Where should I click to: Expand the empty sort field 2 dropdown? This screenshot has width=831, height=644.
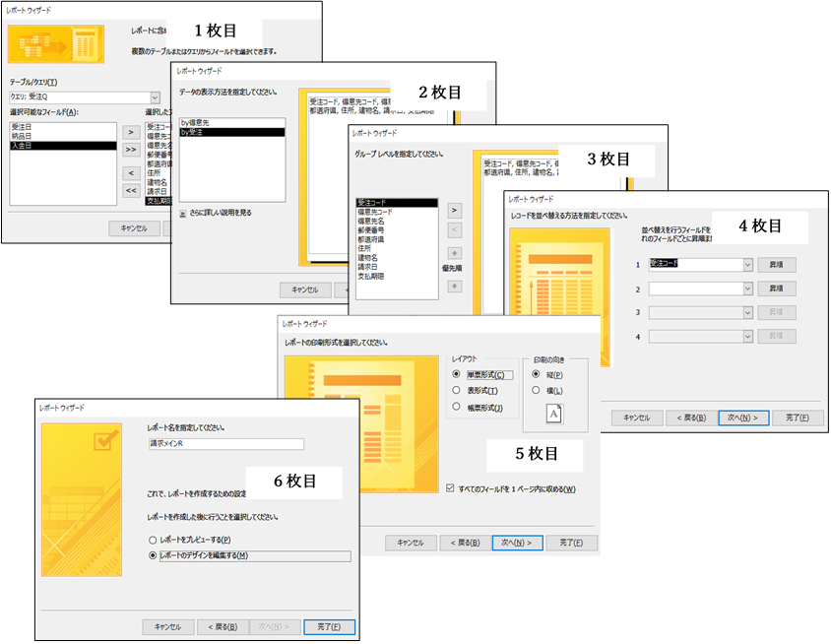click(x=747, y=289)
